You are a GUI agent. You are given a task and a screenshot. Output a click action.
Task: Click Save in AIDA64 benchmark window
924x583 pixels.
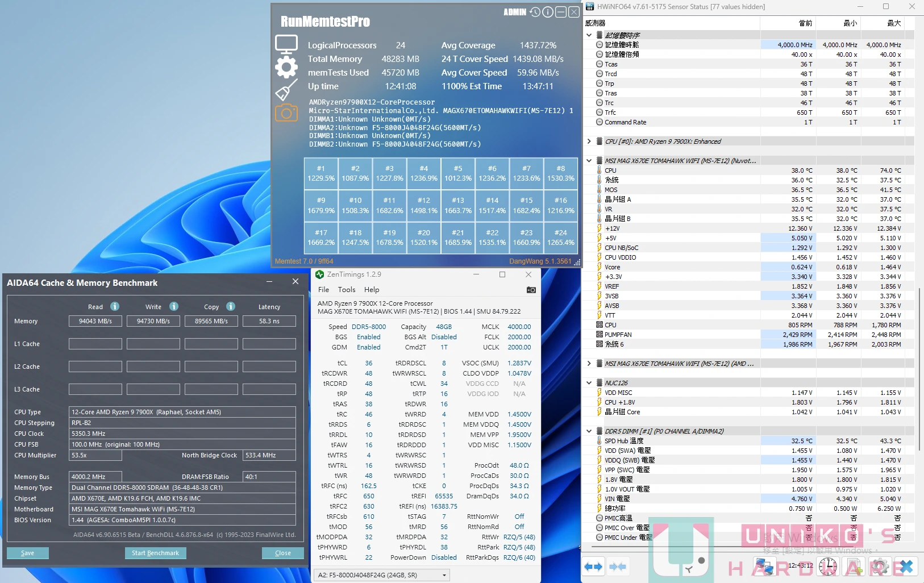28,553
